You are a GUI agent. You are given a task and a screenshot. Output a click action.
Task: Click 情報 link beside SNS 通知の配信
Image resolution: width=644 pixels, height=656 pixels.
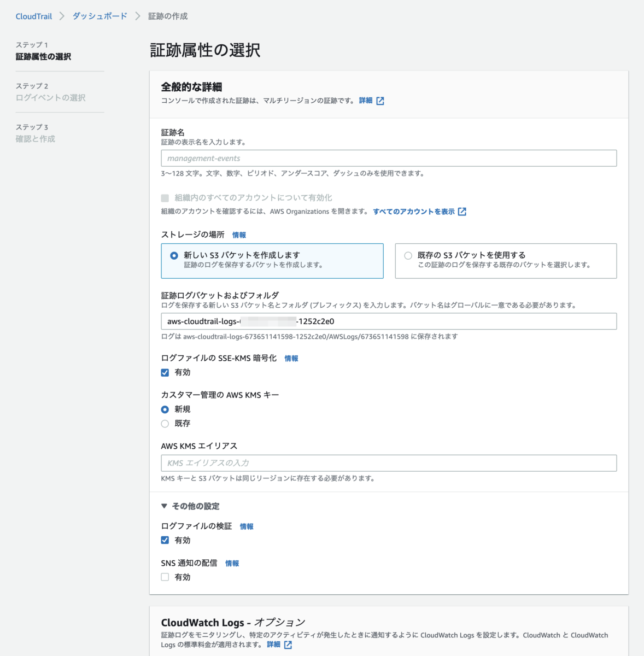tap(232, 563)
